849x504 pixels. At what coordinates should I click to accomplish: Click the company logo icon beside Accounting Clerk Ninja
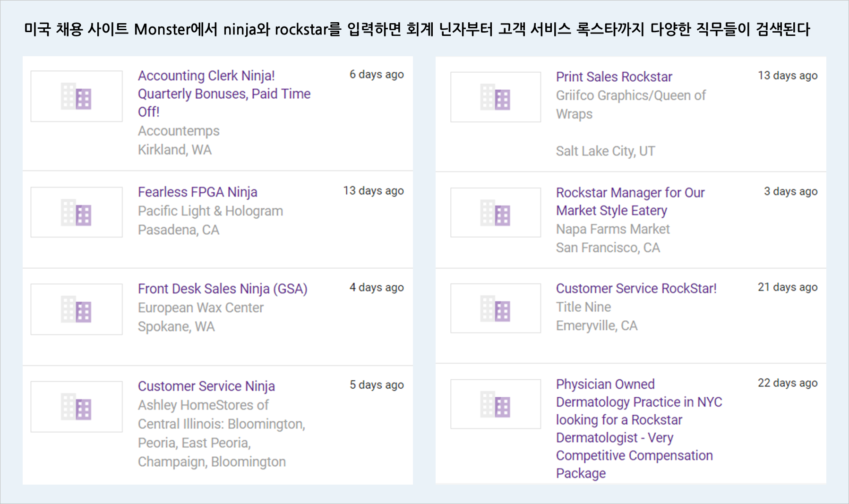(76, 96)
